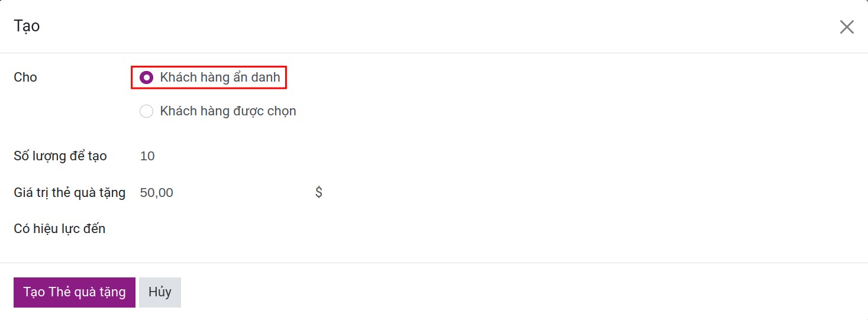Click the blank space right of the dollar symbol
This screenshot has height=320, width=868.
[533, 193]
